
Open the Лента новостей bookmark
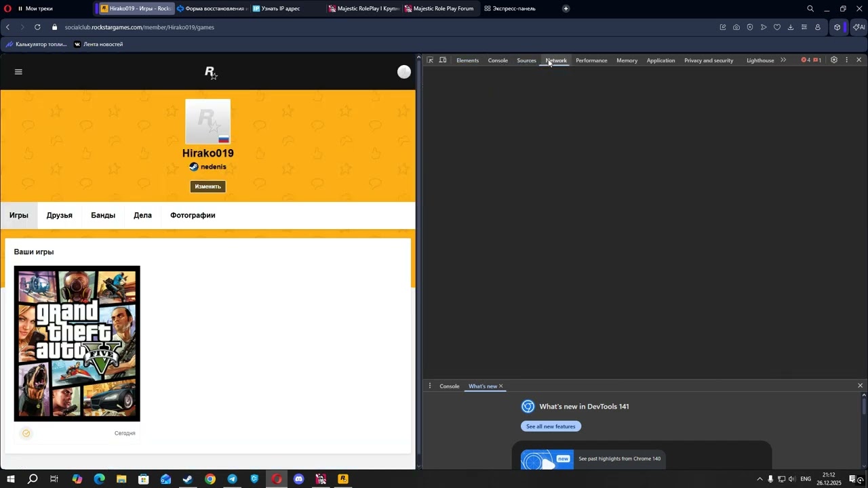click(98, 44)
